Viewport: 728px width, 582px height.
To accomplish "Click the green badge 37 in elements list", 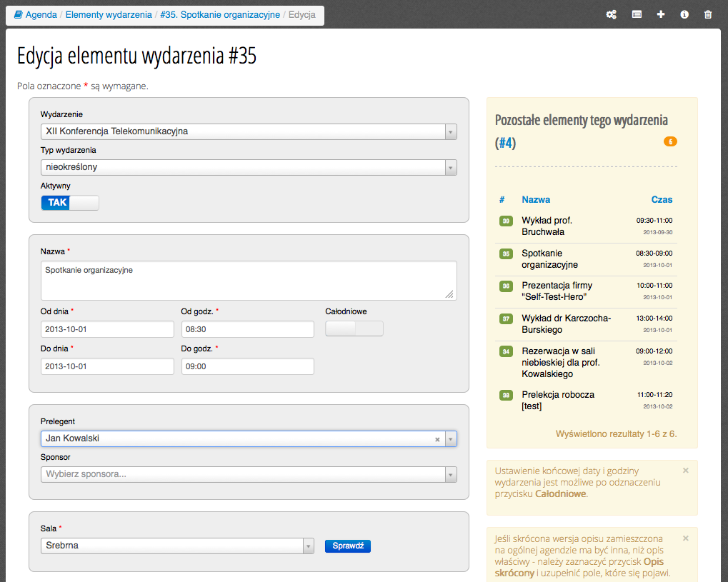I will 506,318.
